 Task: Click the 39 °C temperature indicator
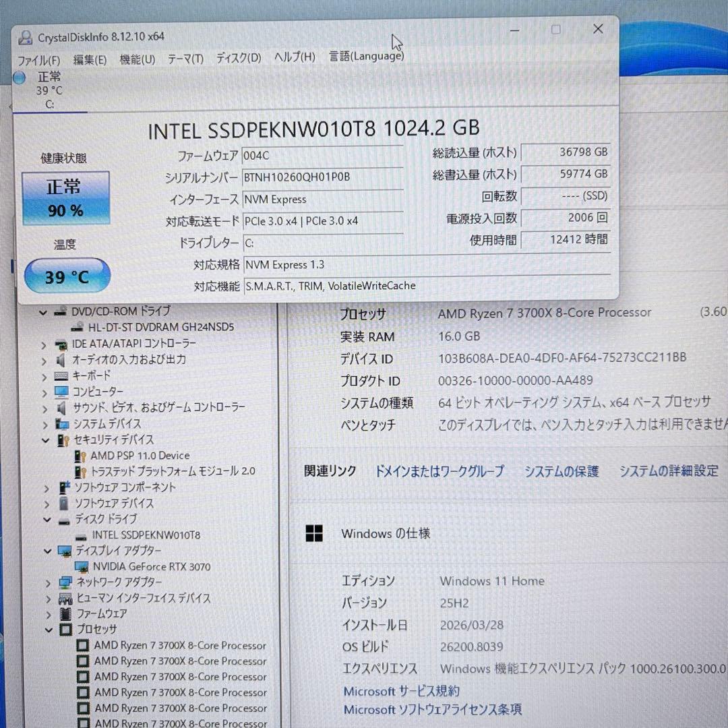(x=67, y=276)
